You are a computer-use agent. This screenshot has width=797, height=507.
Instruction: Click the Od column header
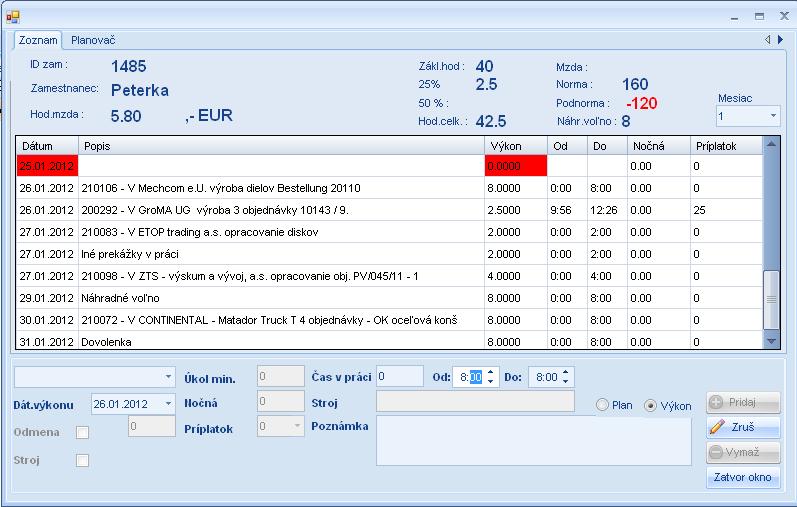tap(567, 146)
